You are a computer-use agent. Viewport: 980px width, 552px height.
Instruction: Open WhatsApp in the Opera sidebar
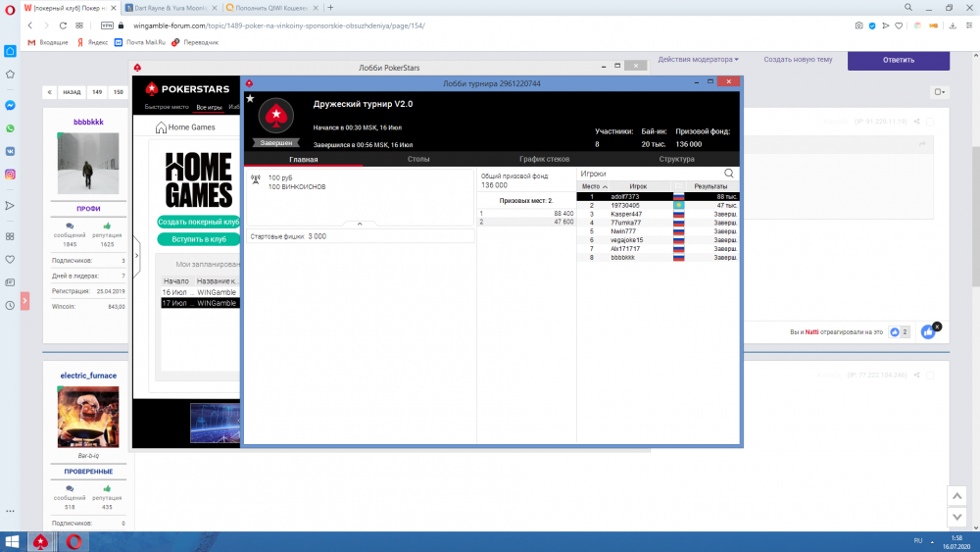pyautogui.click(x=10, y=128)
